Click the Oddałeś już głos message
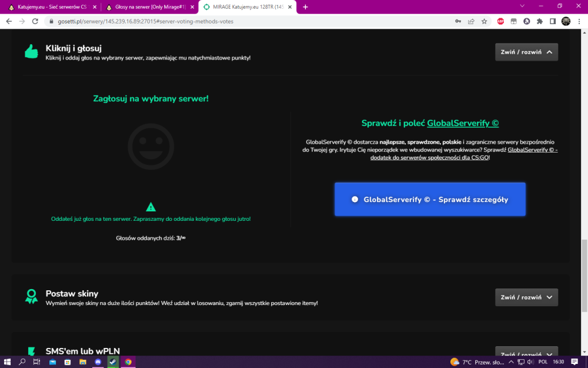This screenshot has width=588, height=368. [x=151, y=219]
